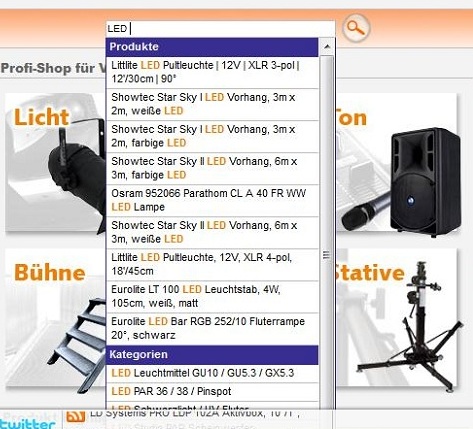473x429 pixels.
Task: Open category LED Leuchtmittel GU10 / GU5.3
Action: click(212, 373)
